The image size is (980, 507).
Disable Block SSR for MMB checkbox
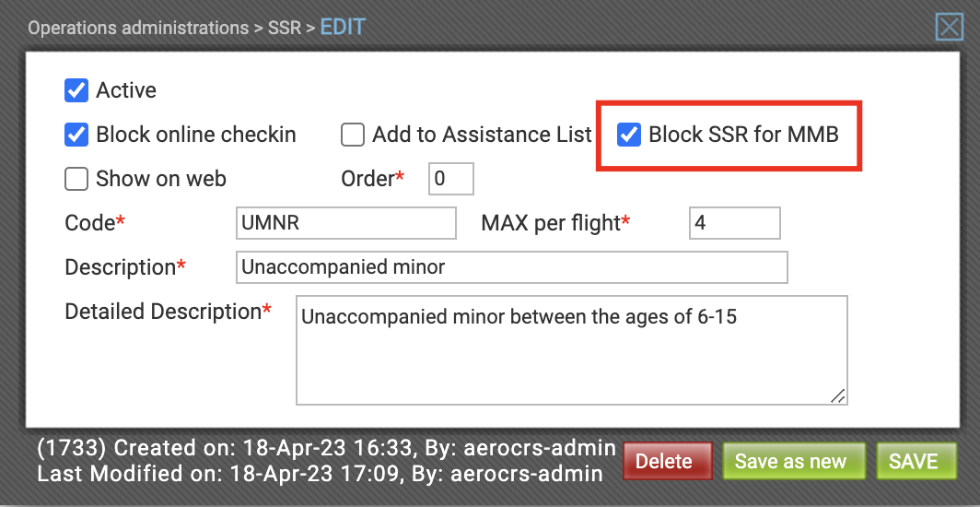(629, 135)
